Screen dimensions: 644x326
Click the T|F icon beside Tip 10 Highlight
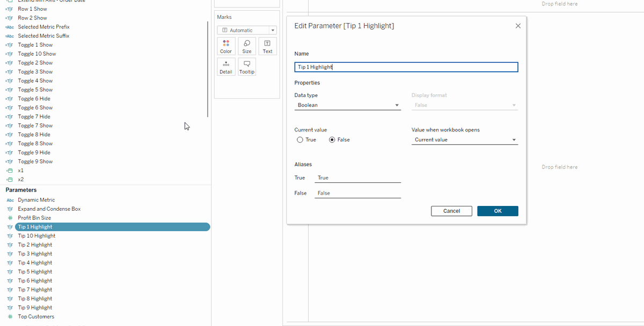click(x=10, y=236)
